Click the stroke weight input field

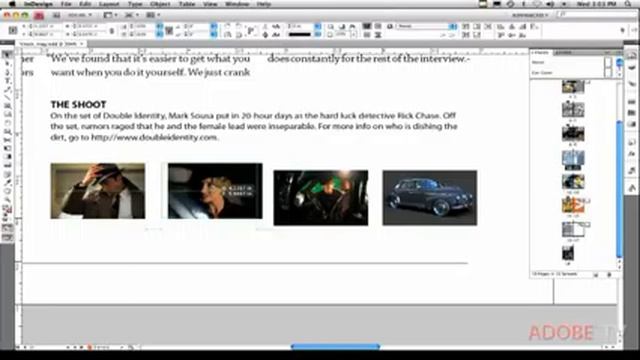(x=300, y=27)
